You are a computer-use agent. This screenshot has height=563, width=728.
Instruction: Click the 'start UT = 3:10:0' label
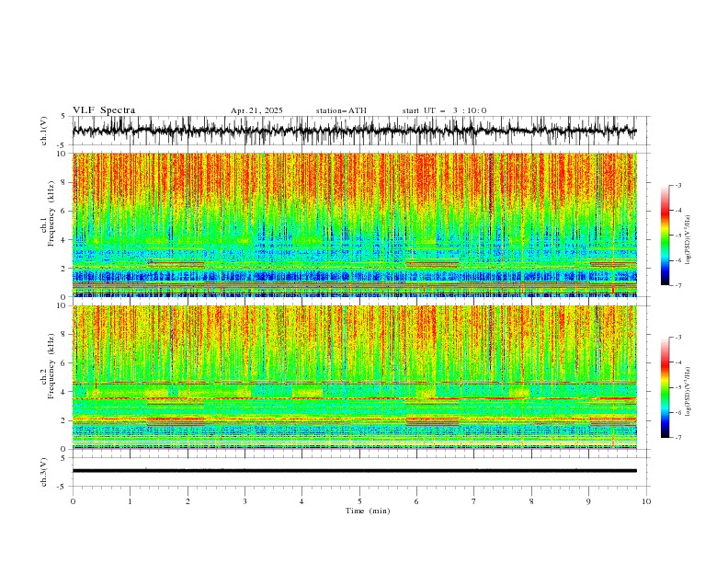[444, 110]
